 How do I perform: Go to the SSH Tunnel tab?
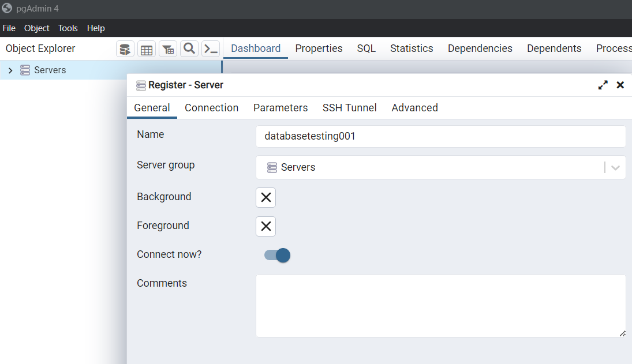(349, 108)
